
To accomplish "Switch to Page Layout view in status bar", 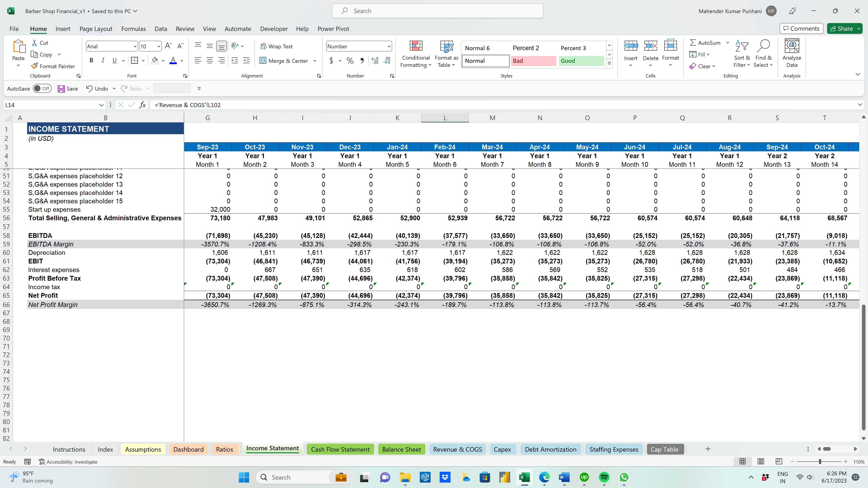I will pyautogui.click(x=760, y=461).
